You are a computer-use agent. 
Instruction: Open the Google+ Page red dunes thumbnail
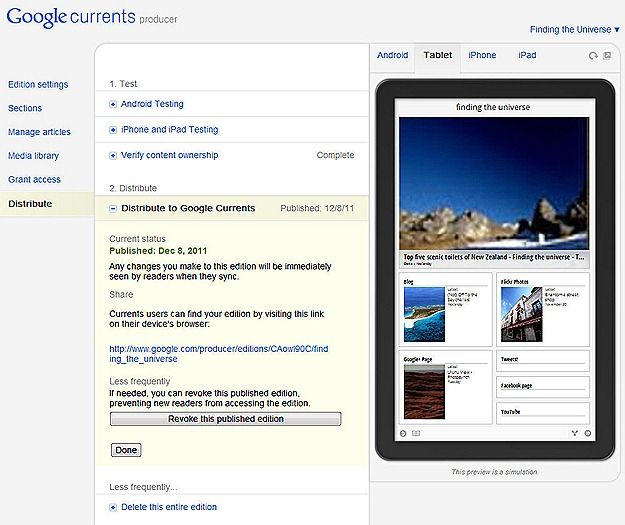pos(425,391)
